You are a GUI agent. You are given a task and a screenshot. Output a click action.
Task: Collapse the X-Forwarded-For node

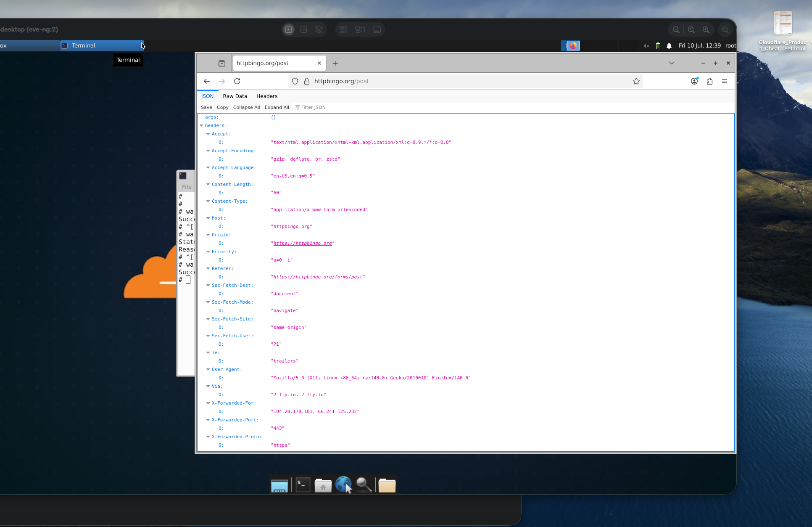[x=208, y=403]
